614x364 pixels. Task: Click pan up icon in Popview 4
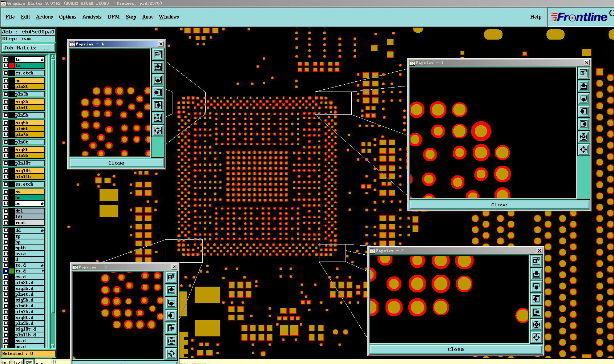point(158,67)
